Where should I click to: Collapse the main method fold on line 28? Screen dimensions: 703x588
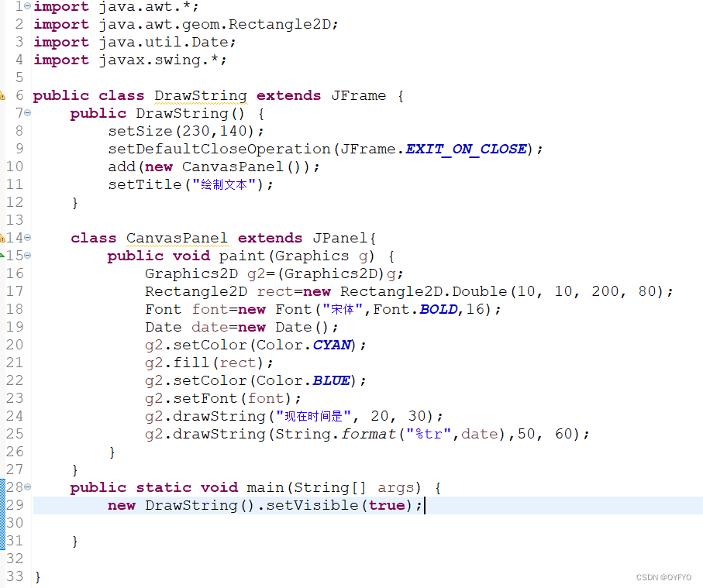[x=28, y=487]
